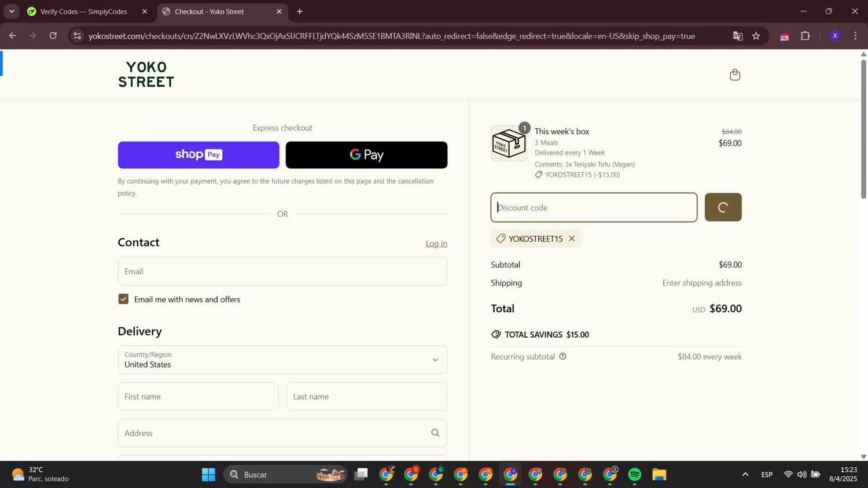868x488 pixels.
Task: Open the weather widget on taskbar
Action: pos(41,475)
